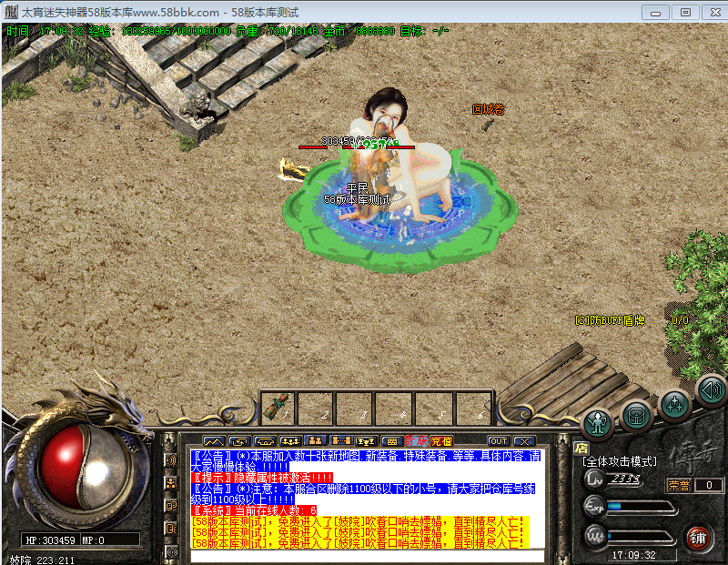
Task: Toggle sound with the speaker round icon
Action: [713, 391]
